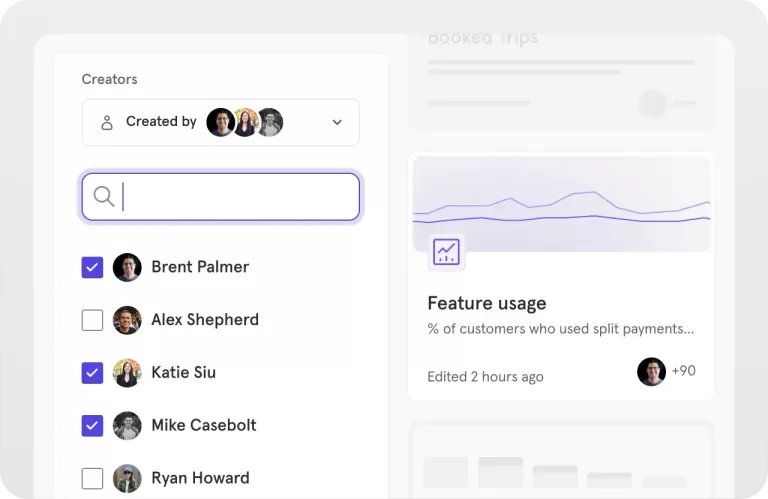This screenshot has height=499, width=768.
Task: Uncheck the Katie Siu checkbox
Action: [92, 373]
